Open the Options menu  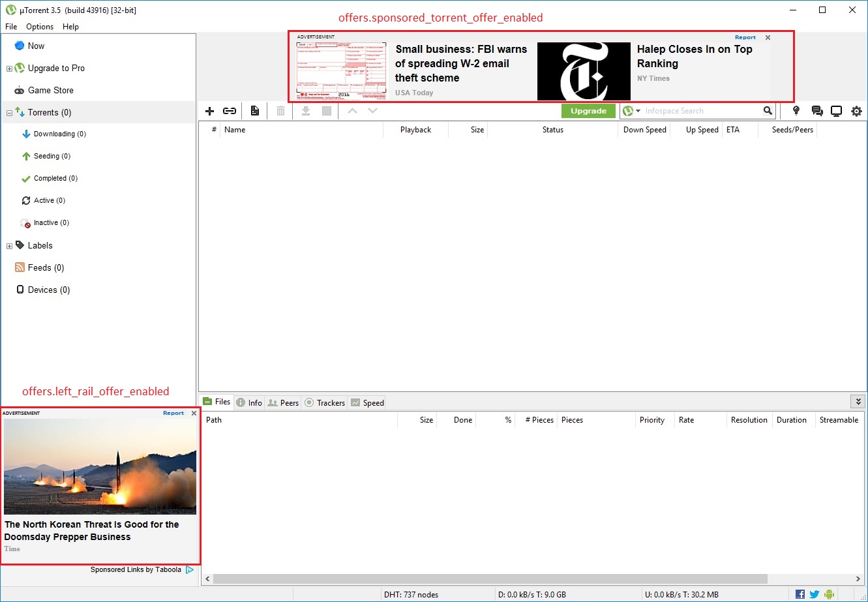click(x=40, y=27)
